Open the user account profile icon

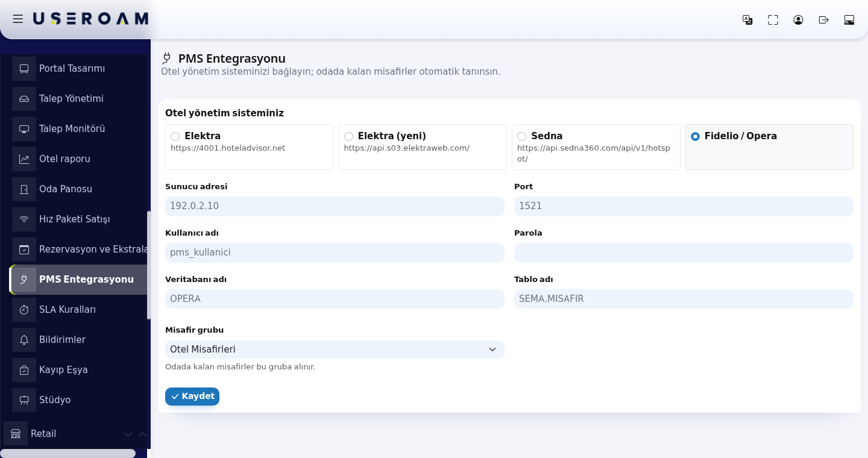[x=798, y=20]
